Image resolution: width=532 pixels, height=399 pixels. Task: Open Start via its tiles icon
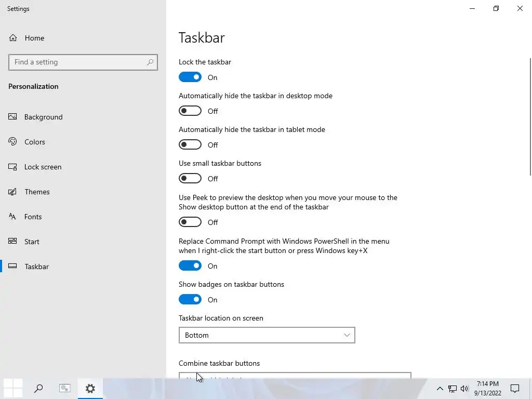point(12,241)
